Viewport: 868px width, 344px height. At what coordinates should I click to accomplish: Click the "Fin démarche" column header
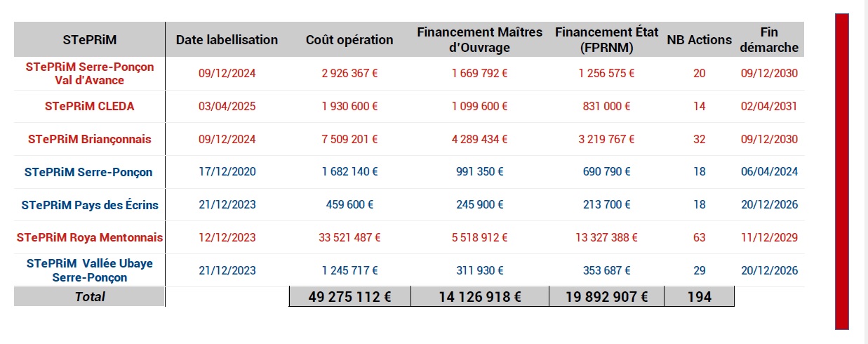(x=769, y=40)
